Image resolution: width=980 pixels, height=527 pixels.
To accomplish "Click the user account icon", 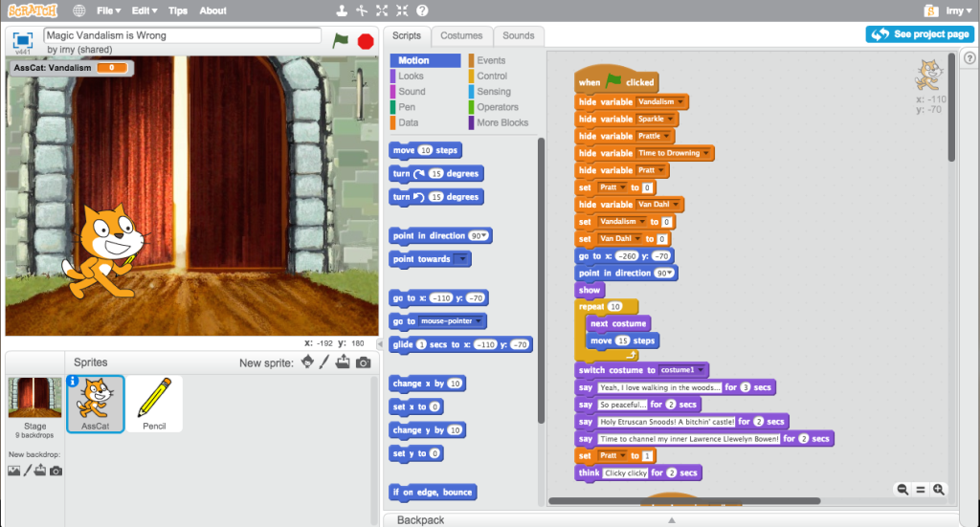I will click(931, 11).
